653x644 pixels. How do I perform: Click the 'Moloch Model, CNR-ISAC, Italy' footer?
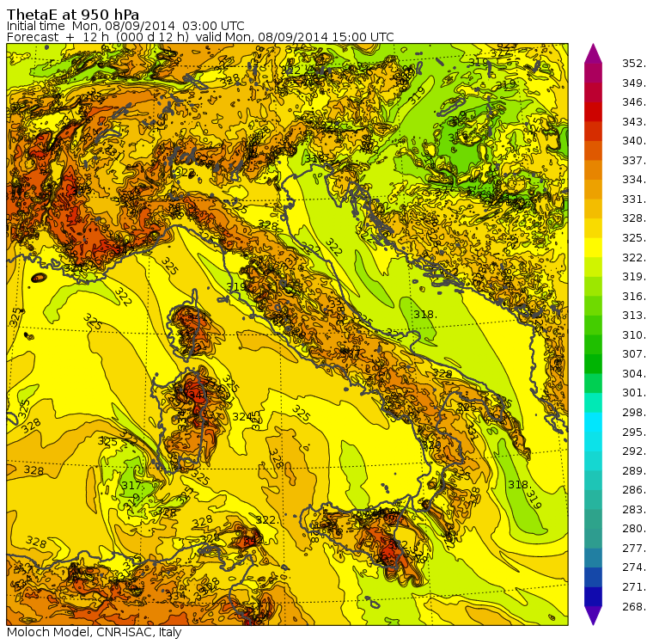click(95, 632)
